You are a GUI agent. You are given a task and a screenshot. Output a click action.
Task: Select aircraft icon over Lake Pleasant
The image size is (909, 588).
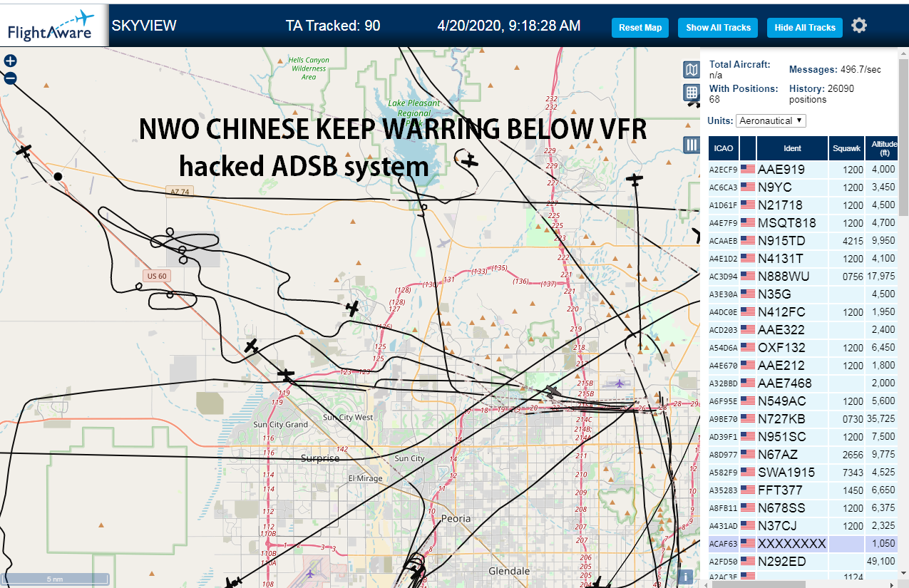(469, 160)
